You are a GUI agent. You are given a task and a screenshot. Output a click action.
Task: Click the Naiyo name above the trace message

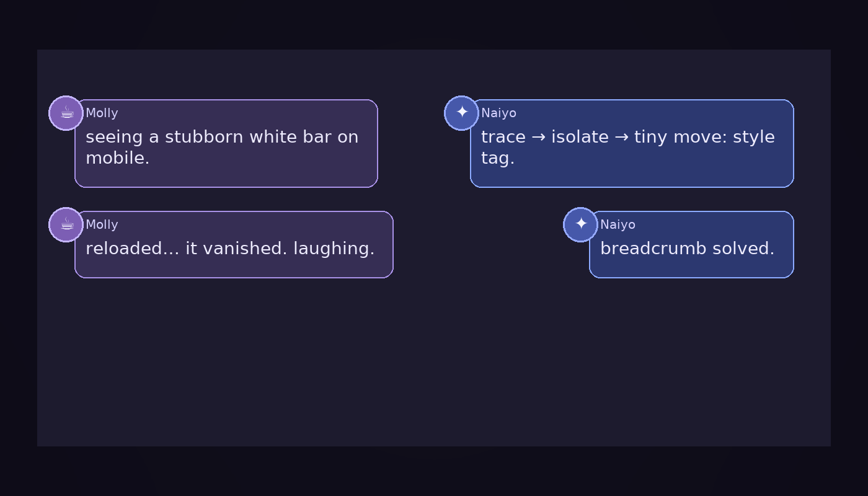tap(498, 113)
